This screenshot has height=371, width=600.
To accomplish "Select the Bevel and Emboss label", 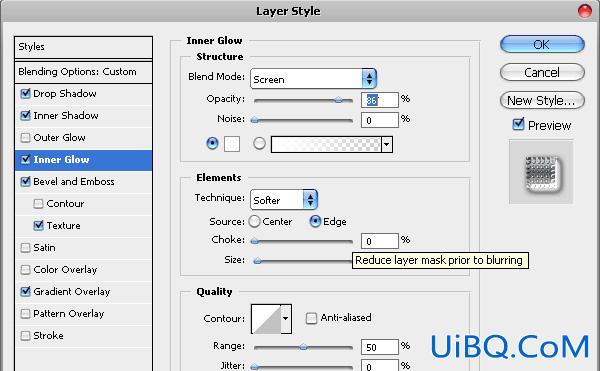I will click(x=74, y=182).
